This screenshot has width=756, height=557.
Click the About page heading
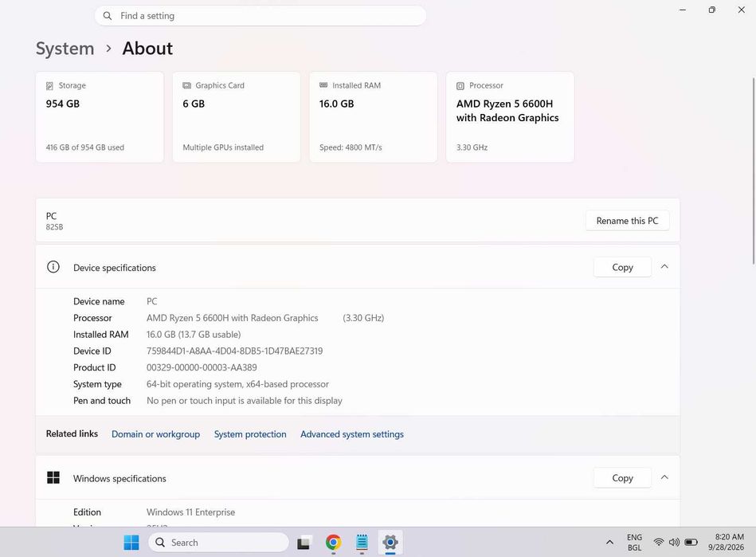pyautogui.click(x=147, y=49)
